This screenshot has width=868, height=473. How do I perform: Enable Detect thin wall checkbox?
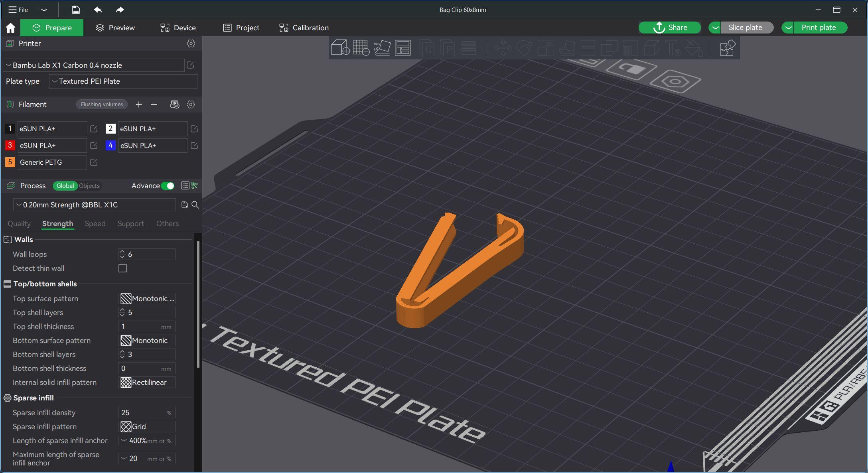click(x=123, y=268)
